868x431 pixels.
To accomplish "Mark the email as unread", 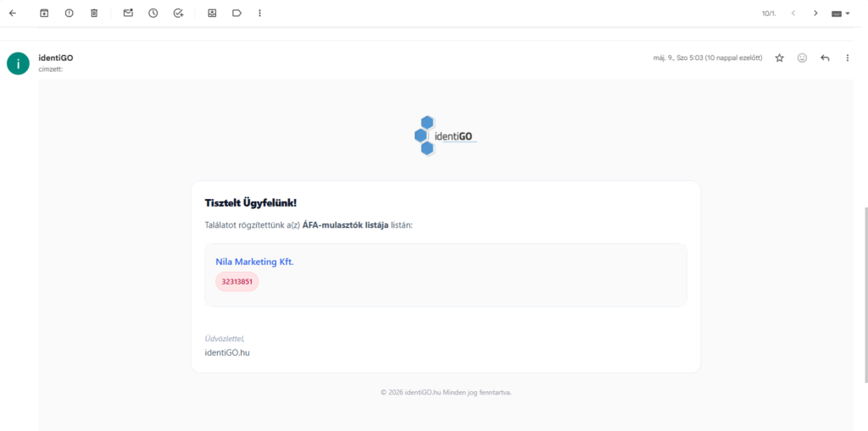I will pos(129,14).
